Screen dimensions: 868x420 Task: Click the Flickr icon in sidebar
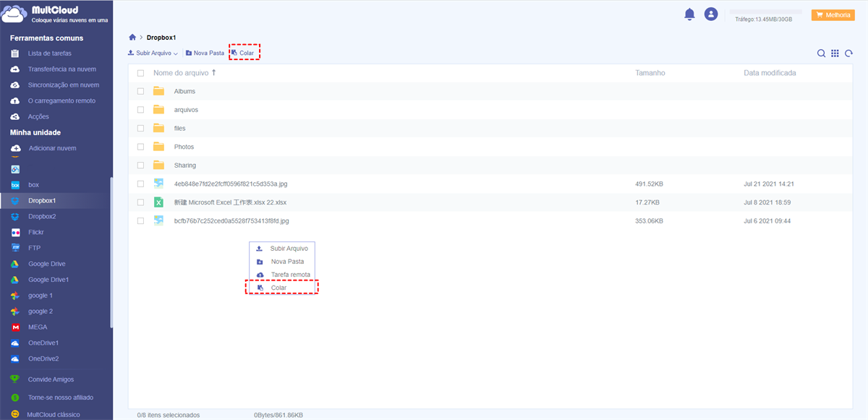(14, 232)
